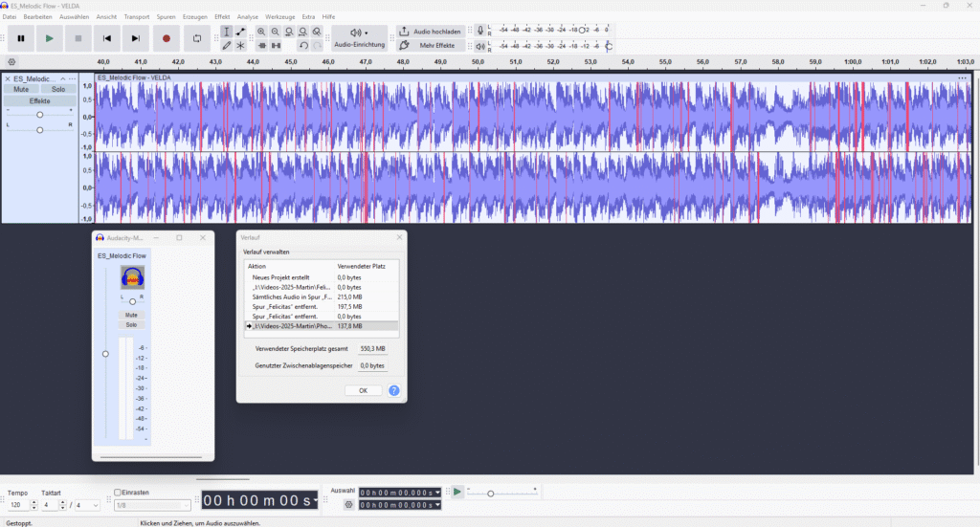Click Mute in the Audacity mixer window

tap(131, 315)
